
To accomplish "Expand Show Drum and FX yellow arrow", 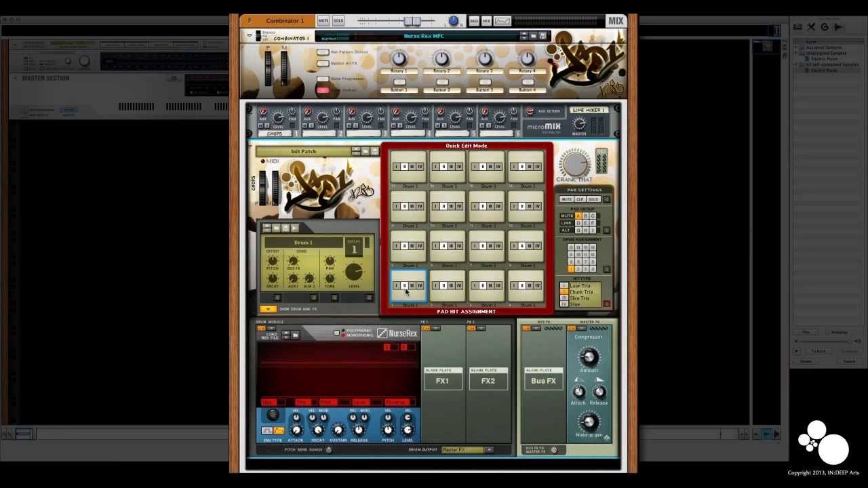I will [x=269, y=309].
